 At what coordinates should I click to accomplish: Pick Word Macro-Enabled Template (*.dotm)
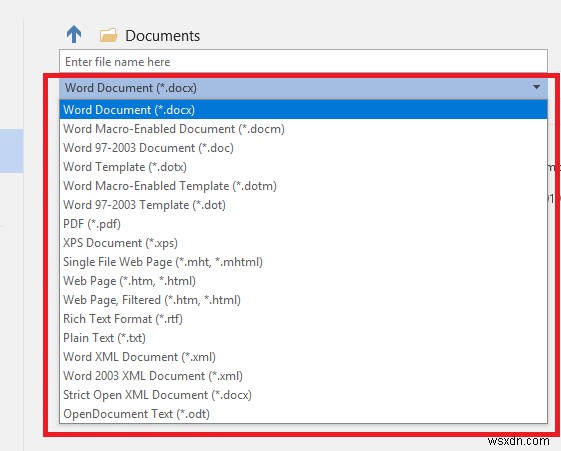pos(303,186)
